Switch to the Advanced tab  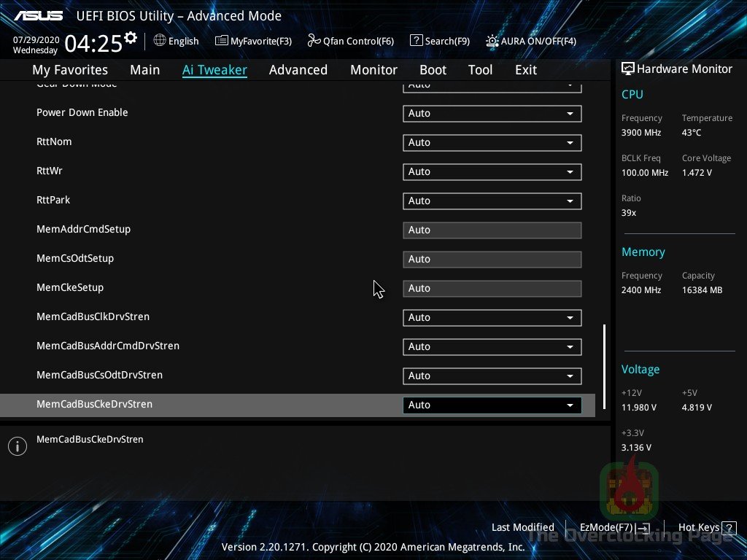pyautogui.click(x=298, y=69)
